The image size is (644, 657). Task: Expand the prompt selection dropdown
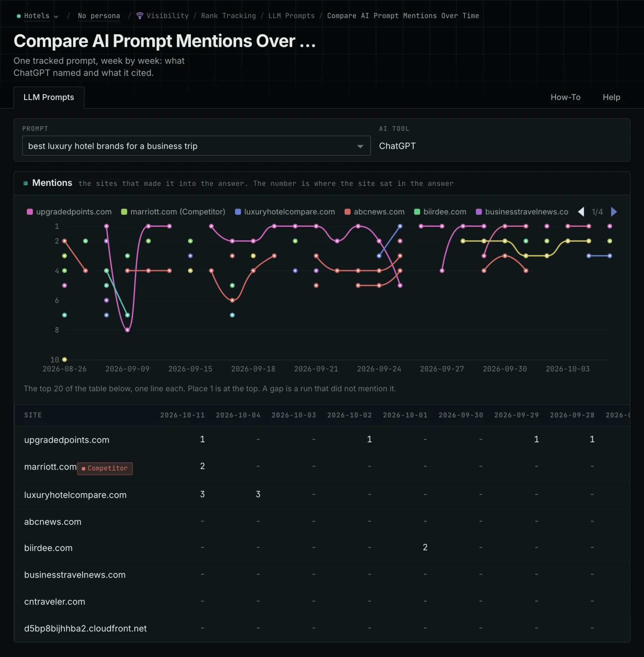196,146
